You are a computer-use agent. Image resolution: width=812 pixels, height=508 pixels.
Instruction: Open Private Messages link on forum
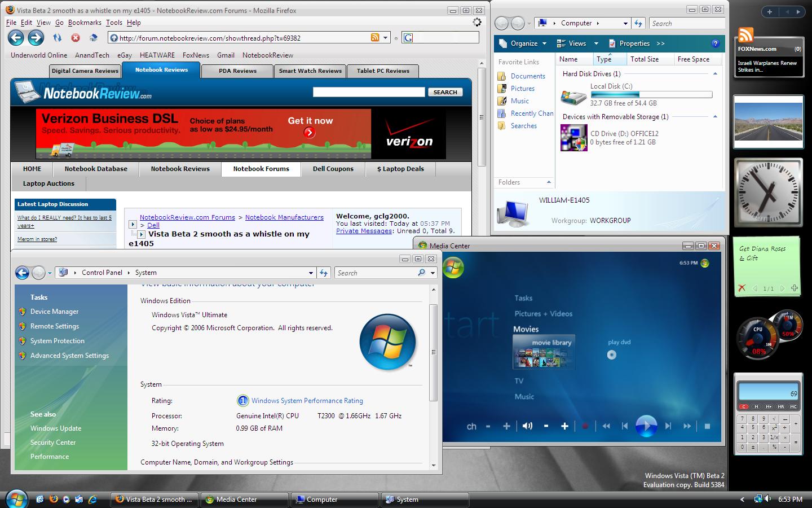(x=364, y=231)
